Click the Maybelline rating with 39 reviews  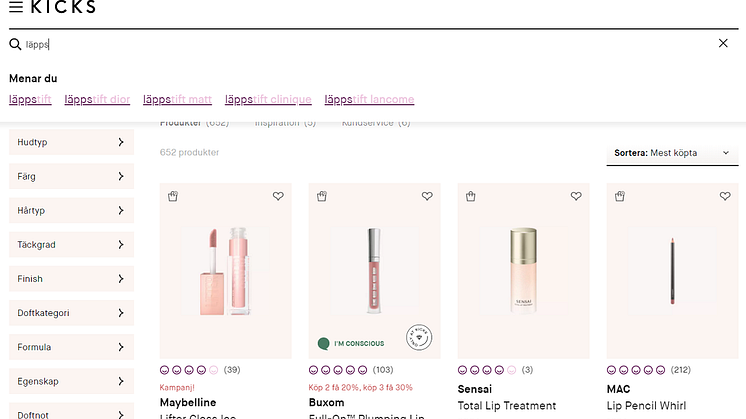click(x=200, y=370)
